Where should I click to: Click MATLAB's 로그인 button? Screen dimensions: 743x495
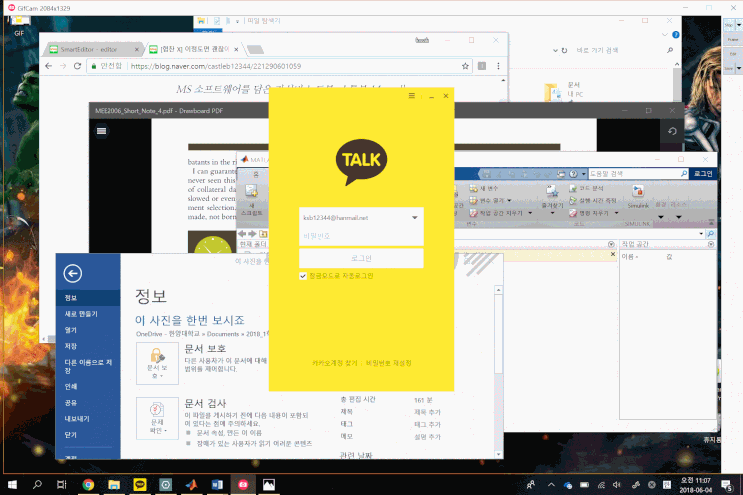(x=703, y=174)
